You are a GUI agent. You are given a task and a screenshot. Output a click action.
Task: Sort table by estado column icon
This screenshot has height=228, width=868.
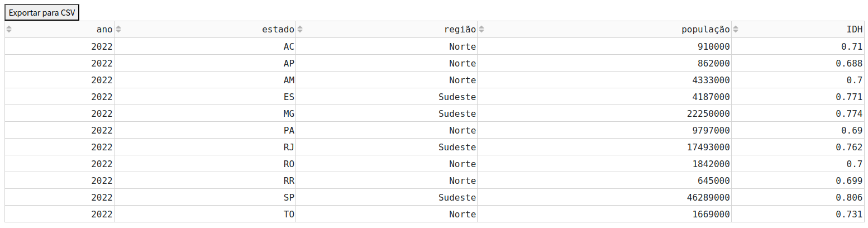118,30
